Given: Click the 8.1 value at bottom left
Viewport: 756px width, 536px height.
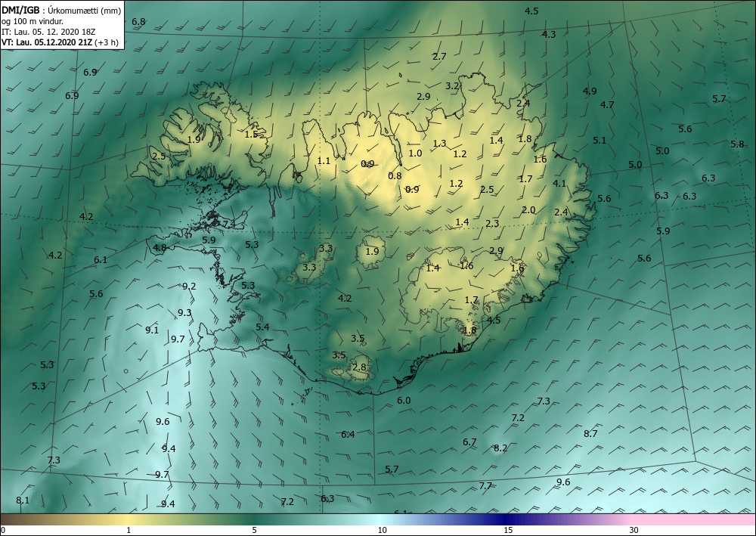Looking at the screenshot, I should point(23,500).
